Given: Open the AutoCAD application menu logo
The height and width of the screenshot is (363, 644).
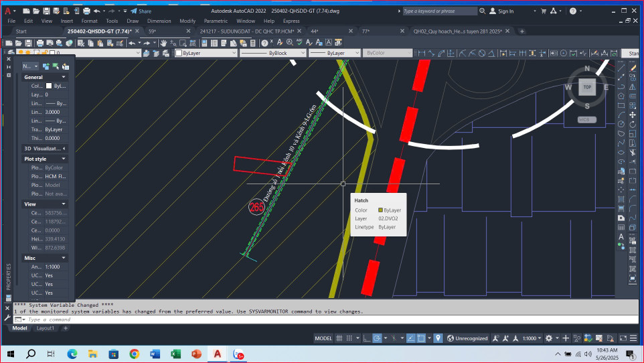Looking at the screenshot, I should (7, 11).
